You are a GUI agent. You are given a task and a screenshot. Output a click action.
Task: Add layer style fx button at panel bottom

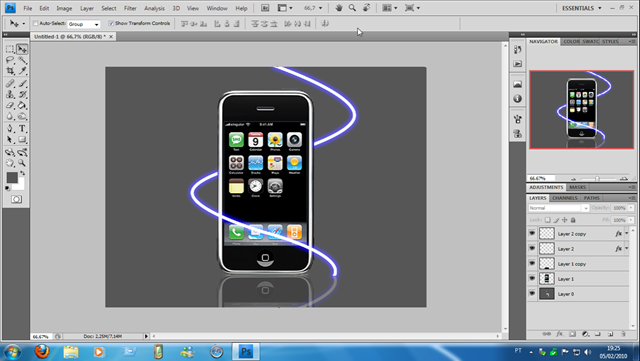560,334
